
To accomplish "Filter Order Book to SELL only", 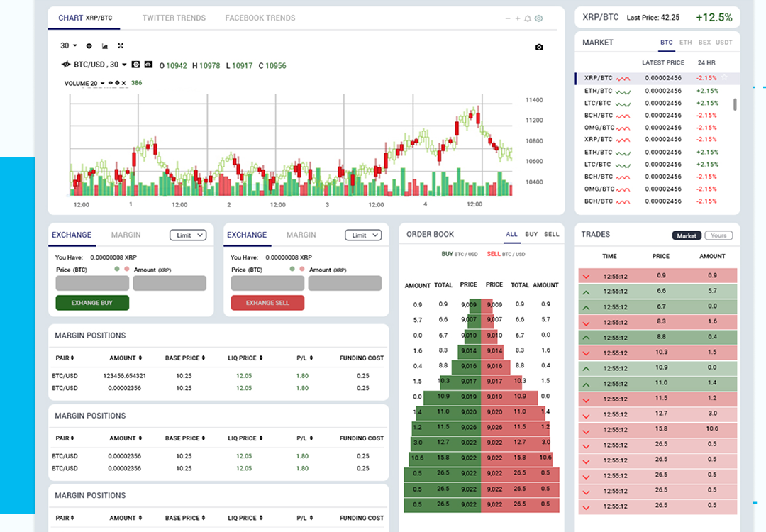I will pos(552,235).
